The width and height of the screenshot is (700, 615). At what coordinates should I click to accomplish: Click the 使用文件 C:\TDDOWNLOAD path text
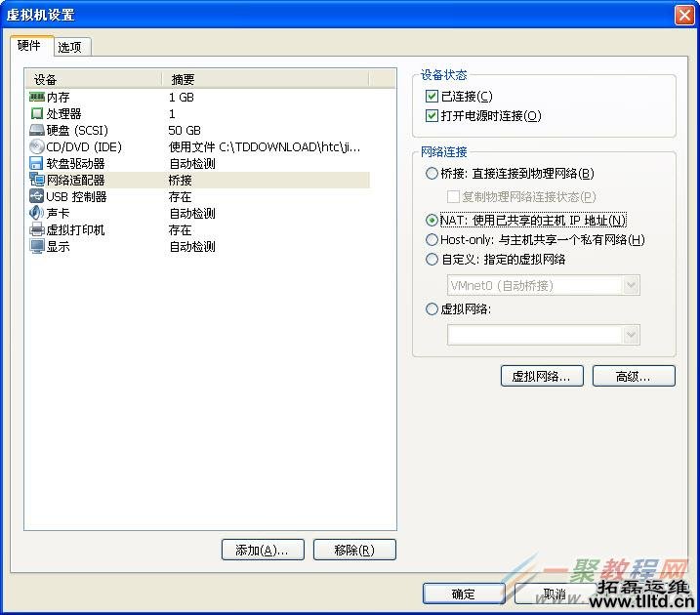click(265, 146)
